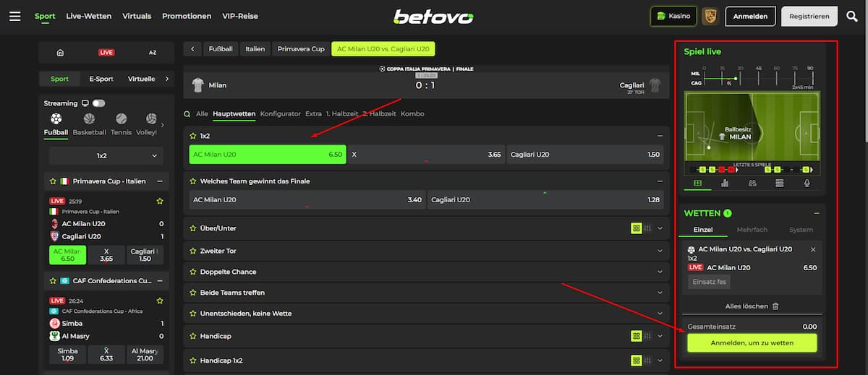
Task: Open Live-Wetten in top navigation
Action: [x=88, y=16]
